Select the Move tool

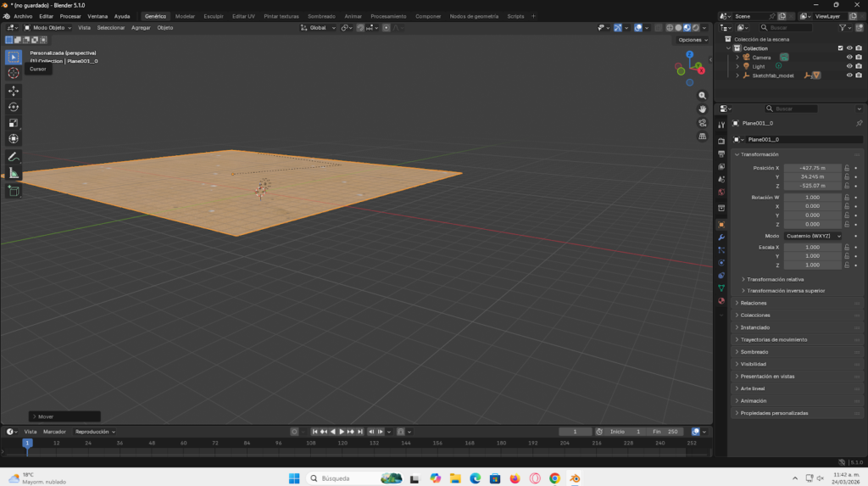14,91
